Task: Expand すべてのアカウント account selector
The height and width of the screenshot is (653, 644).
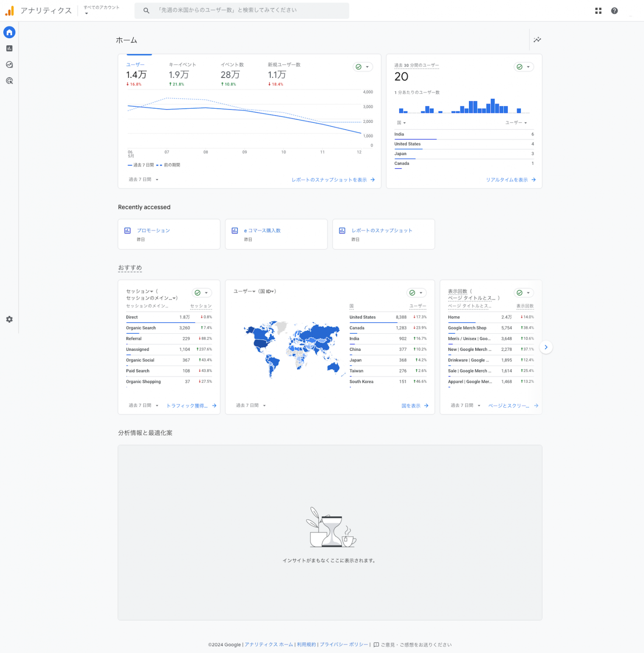Action: pyautogui.click(x=102, y=10)
